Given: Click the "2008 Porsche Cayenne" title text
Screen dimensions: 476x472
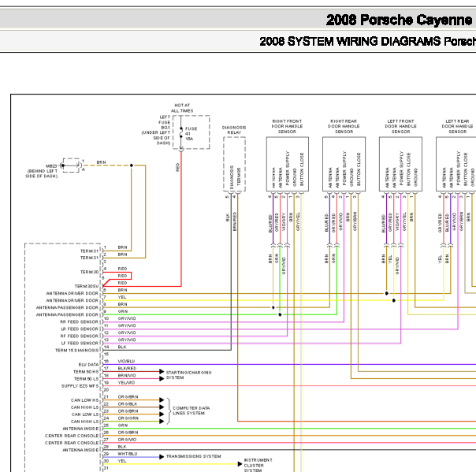Looking at the screenshot, I should [x=399, y=20].
